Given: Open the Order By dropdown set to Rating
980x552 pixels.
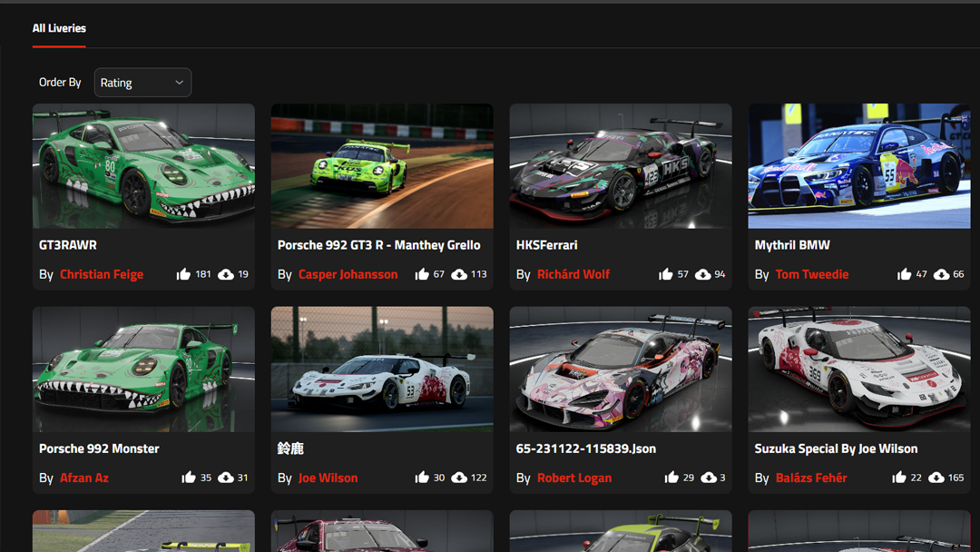Looking at the screenshot, I should coord(142,82).
